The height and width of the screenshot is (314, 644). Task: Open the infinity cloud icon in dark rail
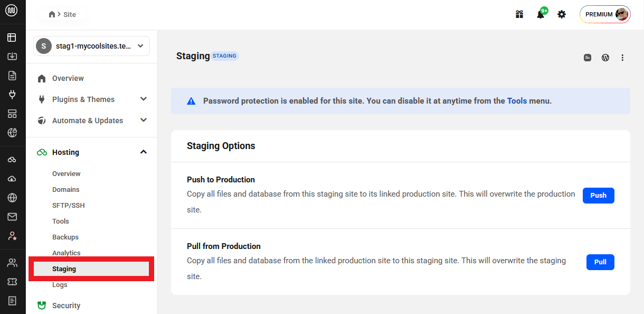click(12, 160)
